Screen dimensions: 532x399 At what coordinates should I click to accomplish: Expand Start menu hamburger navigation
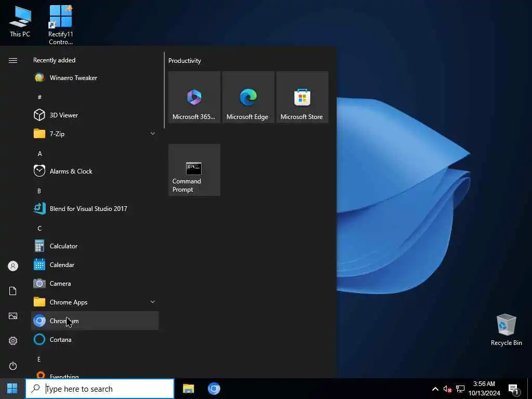(13, 60)
